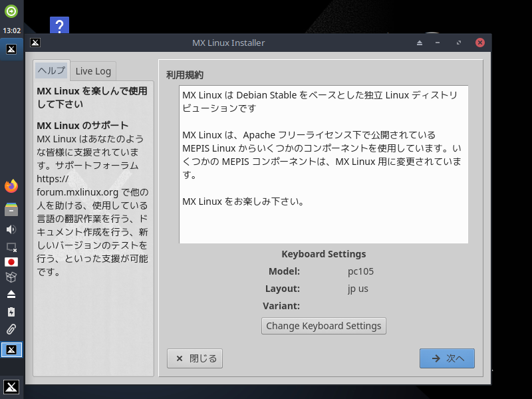Image resolution: width=532 pixels, height=399 pixels.
Task: Click the MX Linux Installer title text
Action: click(228, 43)
